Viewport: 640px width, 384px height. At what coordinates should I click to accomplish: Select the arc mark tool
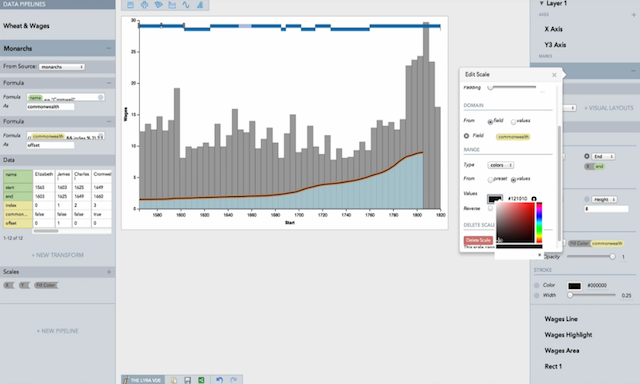point(158,5)
